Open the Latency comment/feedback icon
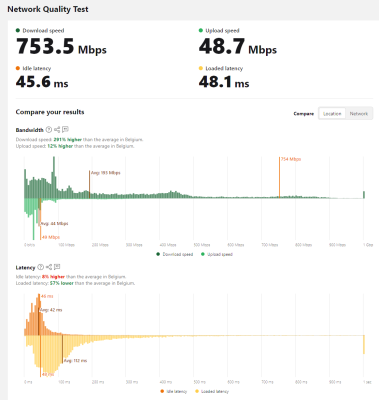Image resolution: width=379 pixels, height=400 pixels. pos(57,267)
